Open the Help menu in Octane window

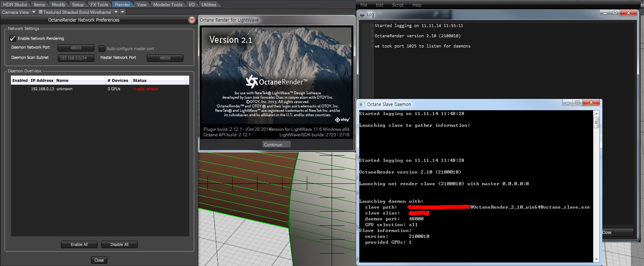click(x=417, y=5)
